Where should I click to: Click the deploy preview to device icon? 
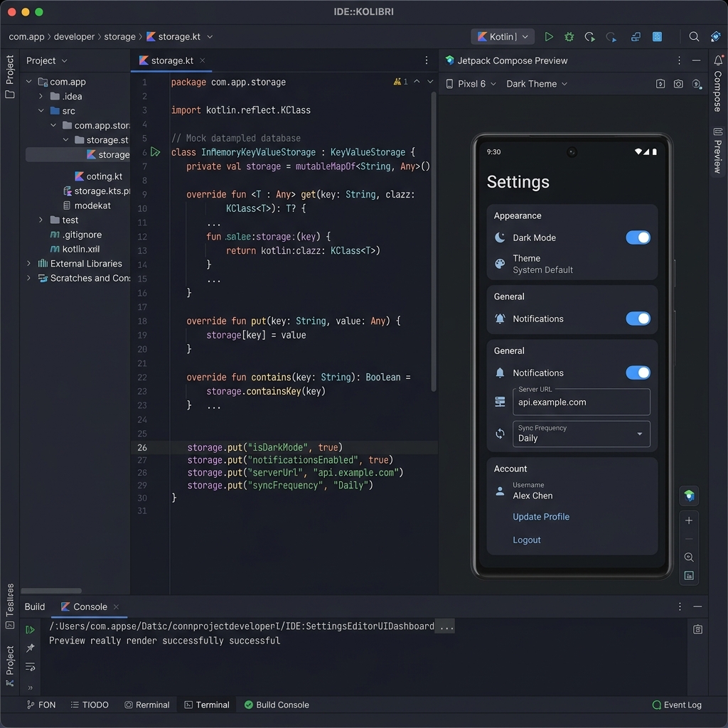[x=660, y=84]
